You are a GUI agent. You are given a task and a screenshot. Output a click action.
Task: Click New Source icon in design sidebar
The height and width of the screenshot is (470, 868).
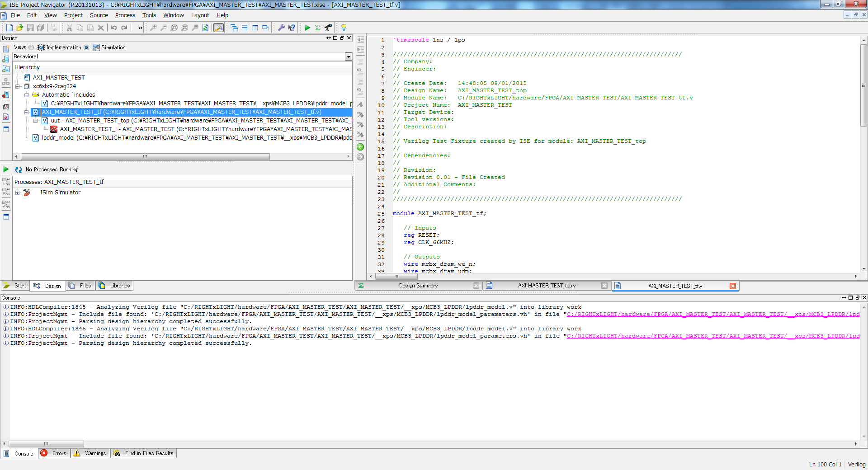coord(6,49)
